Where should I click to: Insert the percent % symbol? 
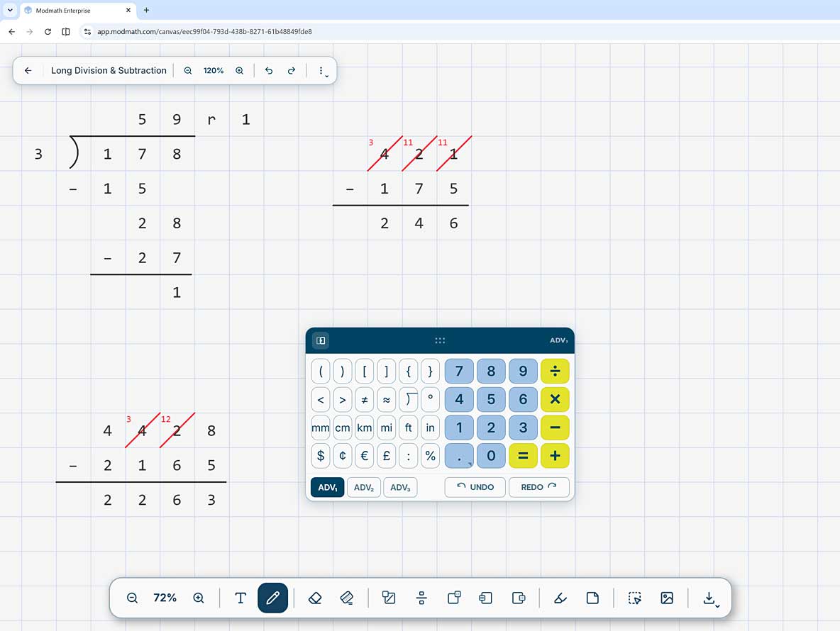(x=430, y=455)
